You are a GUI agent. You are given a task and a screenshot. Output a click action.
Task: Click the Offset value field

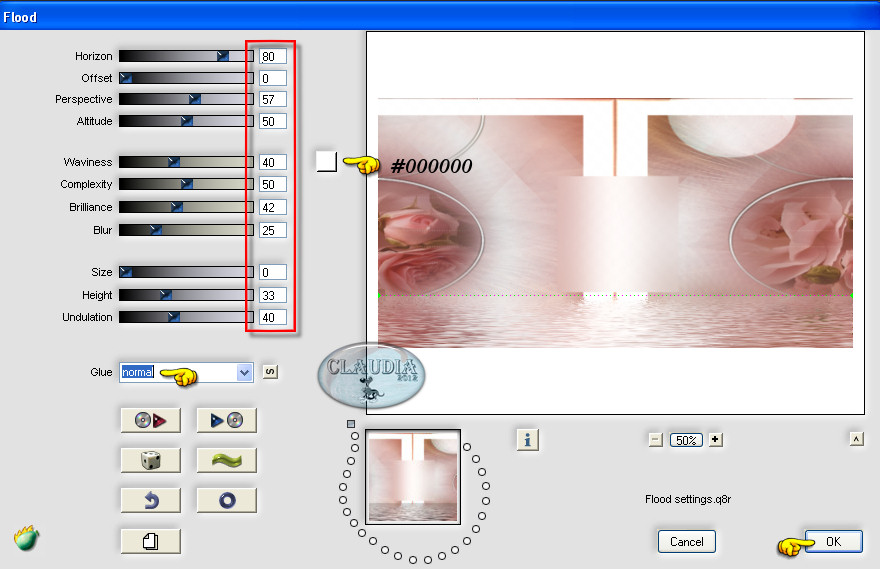click(273, 78)
